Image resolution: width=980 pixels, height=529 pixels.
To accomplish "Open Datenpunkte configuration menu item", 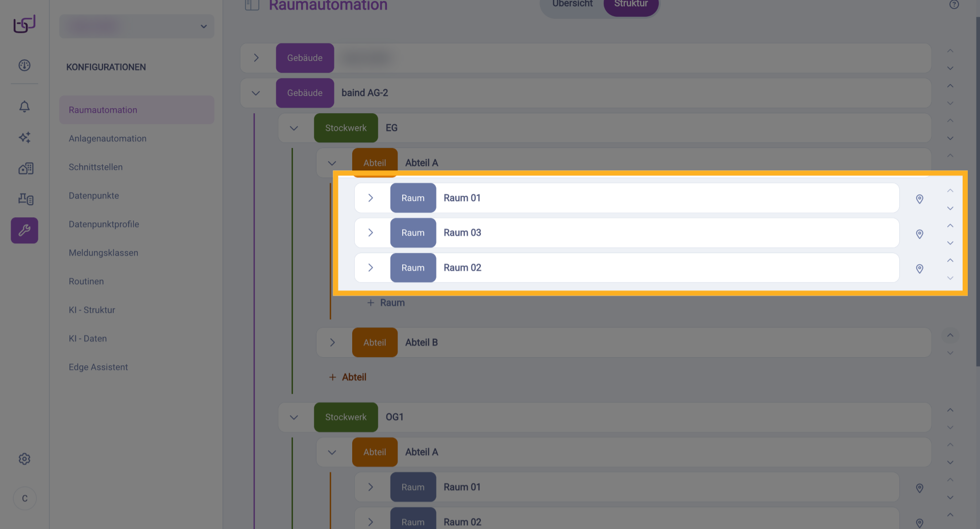I will point(94,195).
